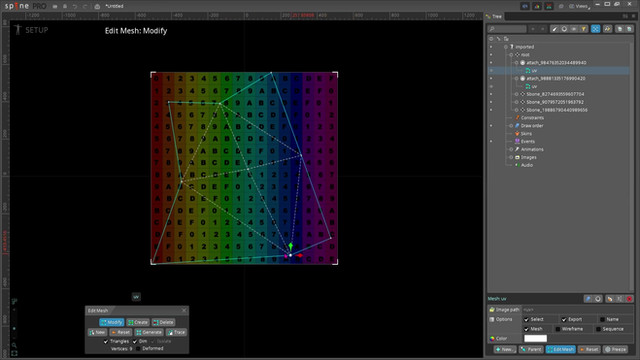Collapse the root bone node
The image size is (640, 360).
(x=511, y=55)
